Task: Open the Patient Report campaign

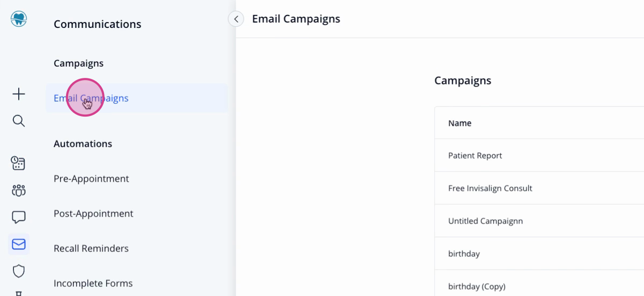Action: click(539, 156)
